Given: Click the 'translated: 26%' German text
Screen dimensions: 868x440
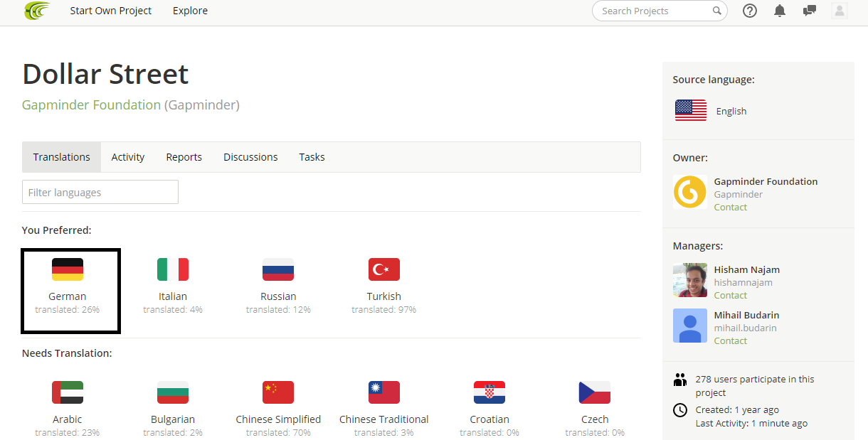Looking at the screenshot, I should pyautogui.click(x=68, y=310).
